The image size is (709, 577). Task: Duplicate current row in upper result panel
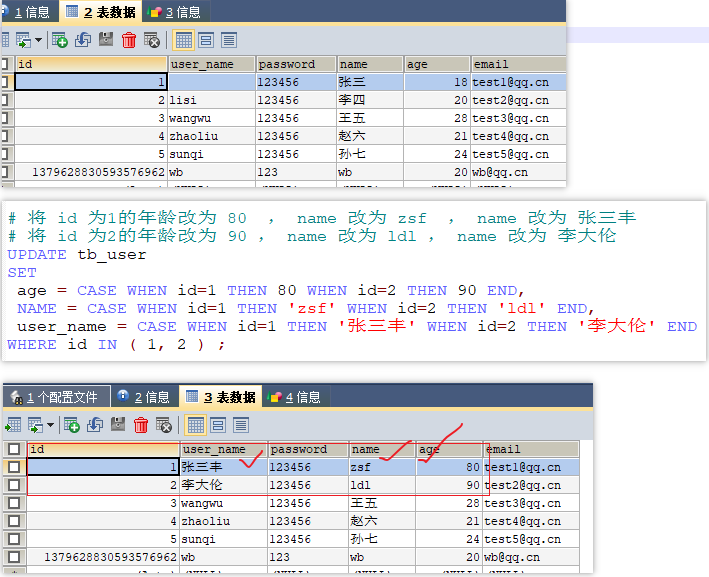click(83, 40)
